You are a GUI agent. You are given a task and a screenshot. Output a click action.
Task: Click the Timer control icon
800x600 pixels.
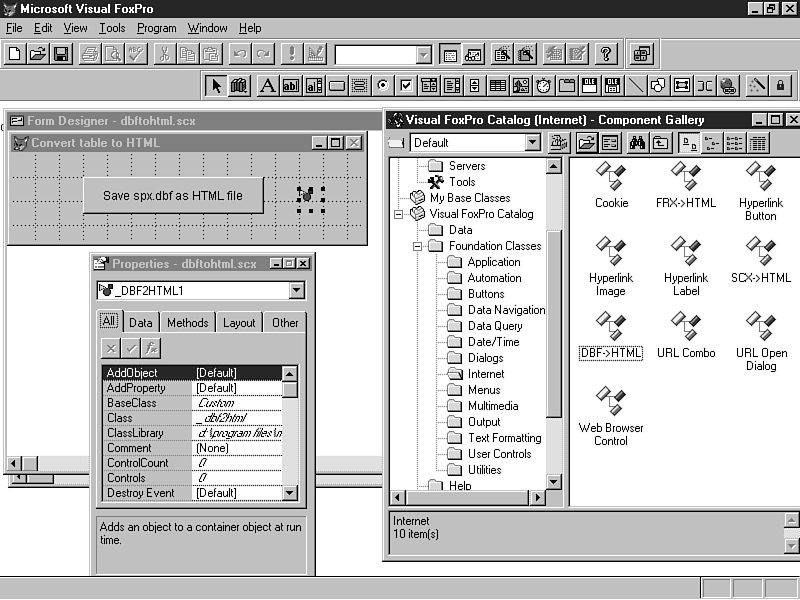(x=544, y=86)
